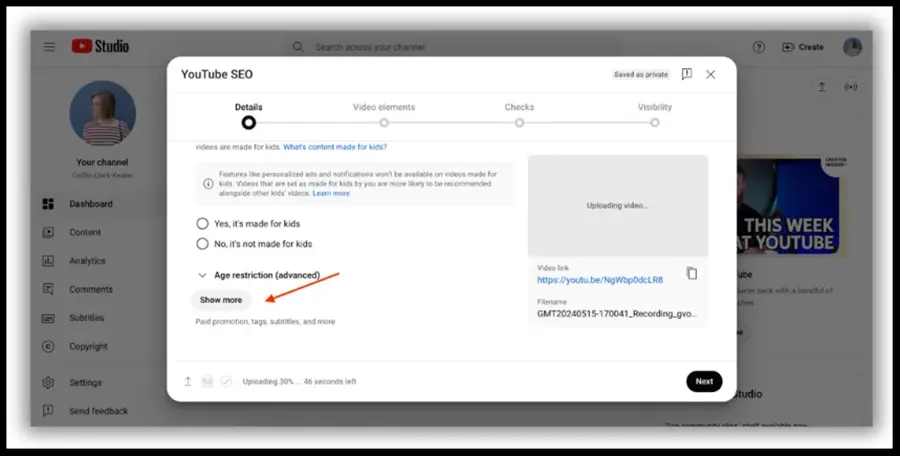Go to the Video elements step
Screen dimensions: 900x456
(384, 122)
